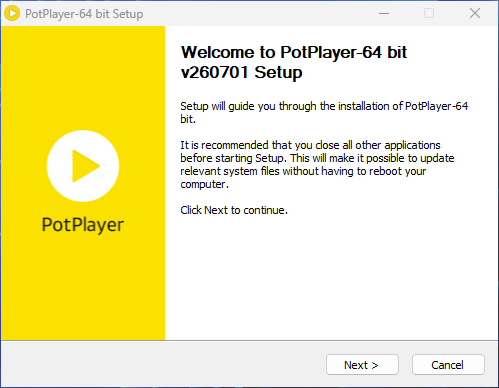Click the v260701 Setup version line
Image resolution: width=499 pixels, height=388 pixels.
(x=241, y=72)
